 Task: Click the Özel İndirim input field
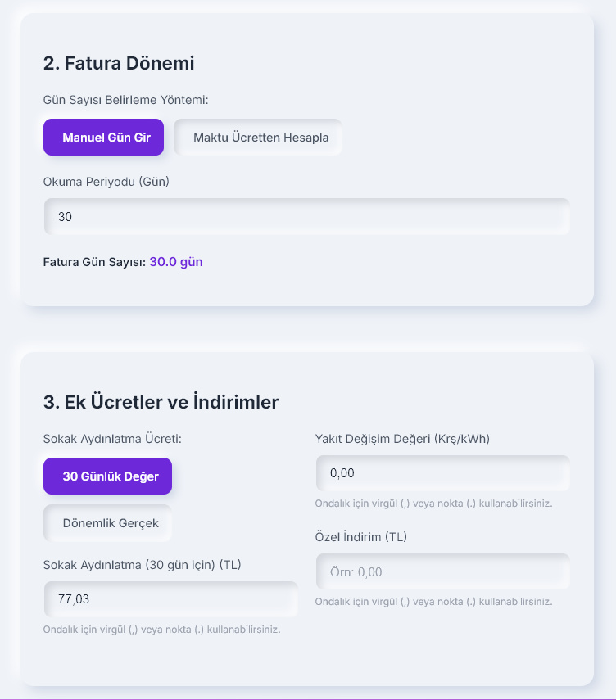(442, 572)
